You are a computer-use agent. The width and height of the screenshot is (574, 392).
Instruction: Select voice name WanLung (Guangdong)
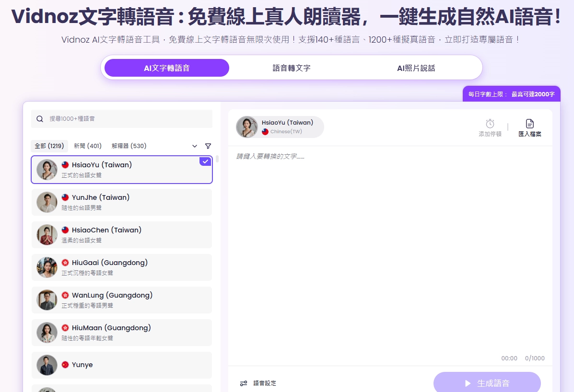112,295
